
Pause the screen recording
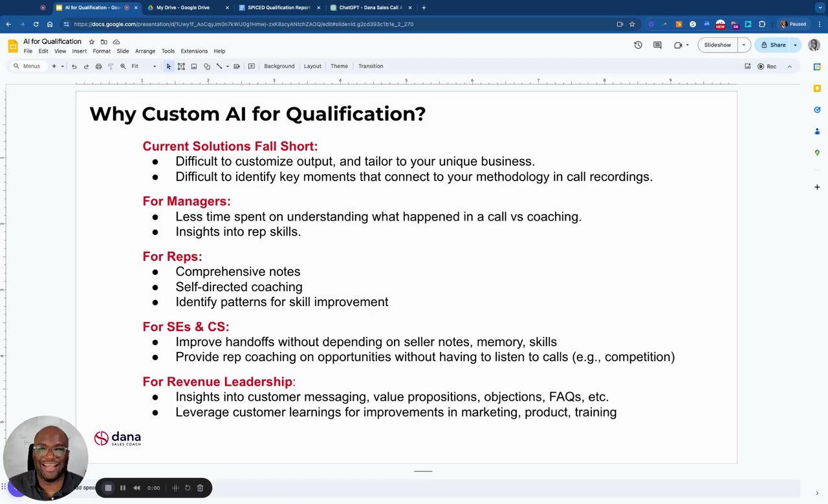(123, 488)
